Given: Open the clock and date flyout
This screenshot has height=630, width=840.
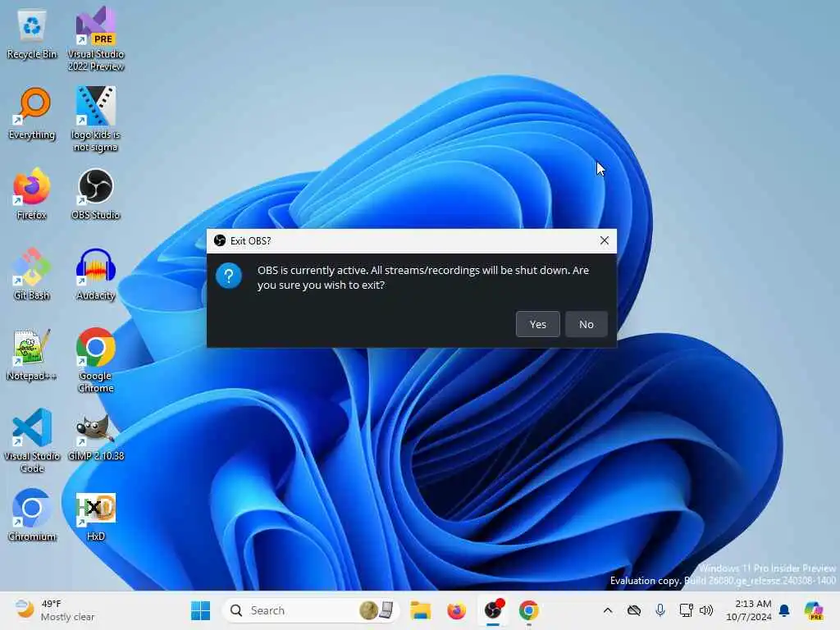Looking at the screenshot, I should pos(748,610).
